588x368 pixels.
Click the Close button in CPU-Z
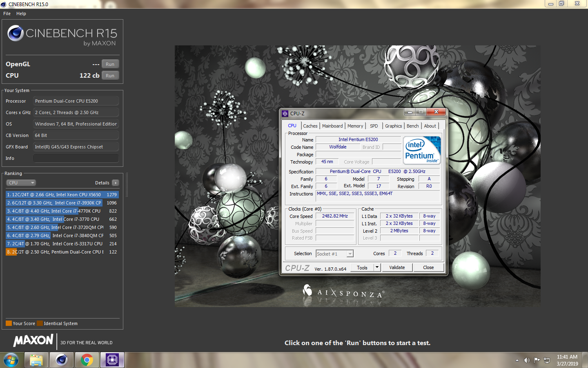click(428, 267)
